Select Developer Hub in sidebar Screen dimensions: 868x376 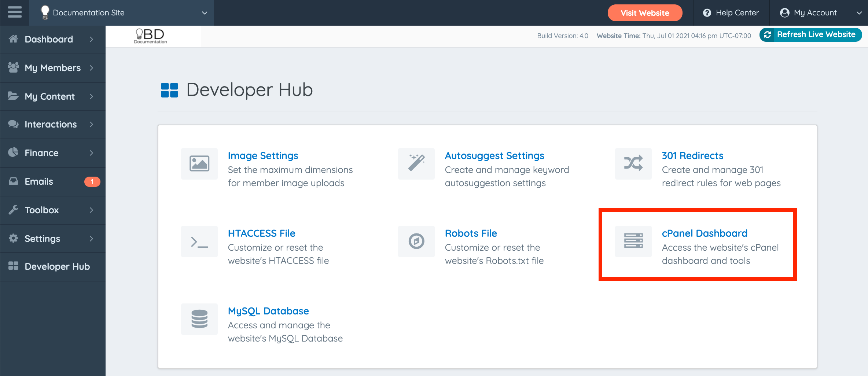53,267
